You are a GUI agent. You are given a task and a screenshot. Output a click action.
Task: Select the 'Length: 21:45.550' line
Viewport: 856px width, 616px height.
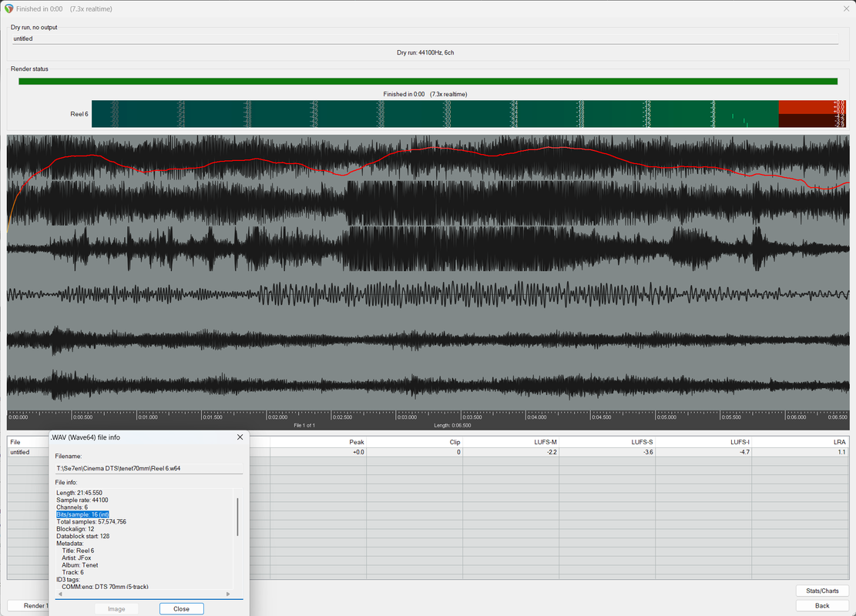coord(79,493)
